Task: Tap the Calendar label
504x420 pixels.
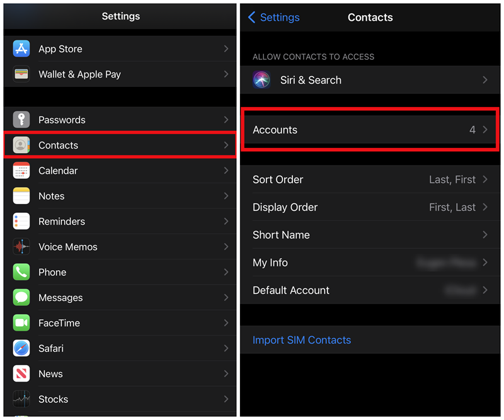Action: click(x=58, y=171)
